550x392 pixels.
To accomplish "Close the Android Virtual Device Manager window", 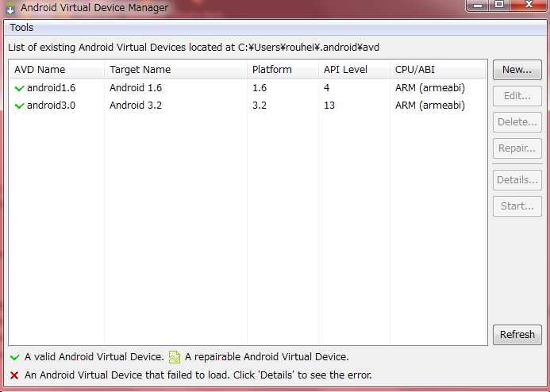I will click(529, 5).
